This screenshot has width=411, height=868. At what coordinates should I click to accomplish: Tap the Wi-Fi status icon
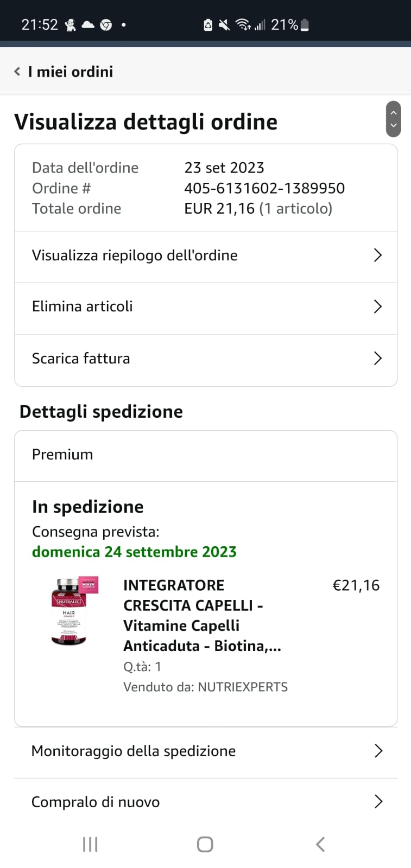tap(243, 24)
